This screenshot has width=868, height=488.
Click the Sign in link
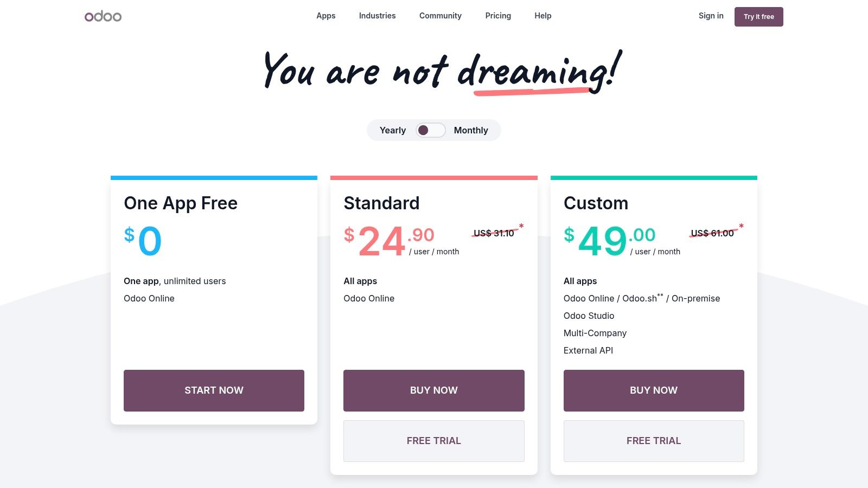(x=711, y=16)
